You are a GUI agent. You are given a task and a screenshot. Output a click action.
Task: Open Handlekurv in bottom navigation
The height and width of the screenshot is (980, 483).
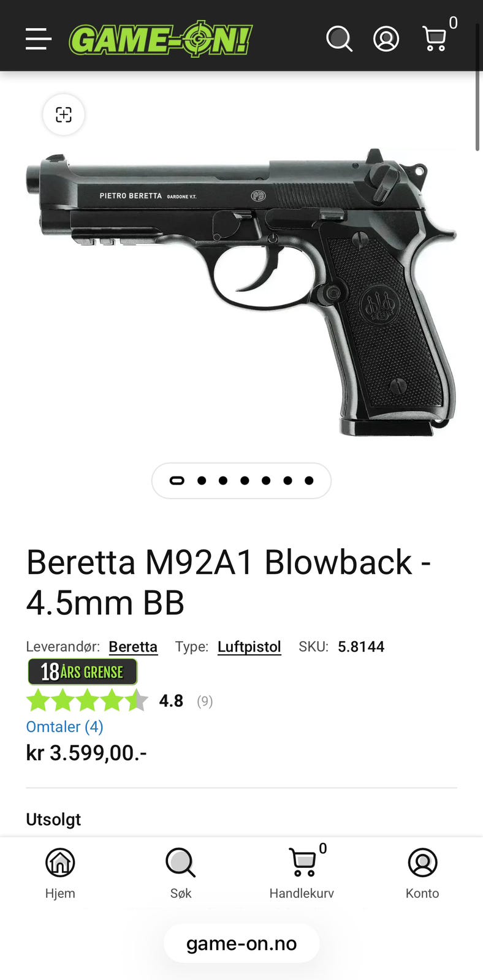[x=302, y=874]
